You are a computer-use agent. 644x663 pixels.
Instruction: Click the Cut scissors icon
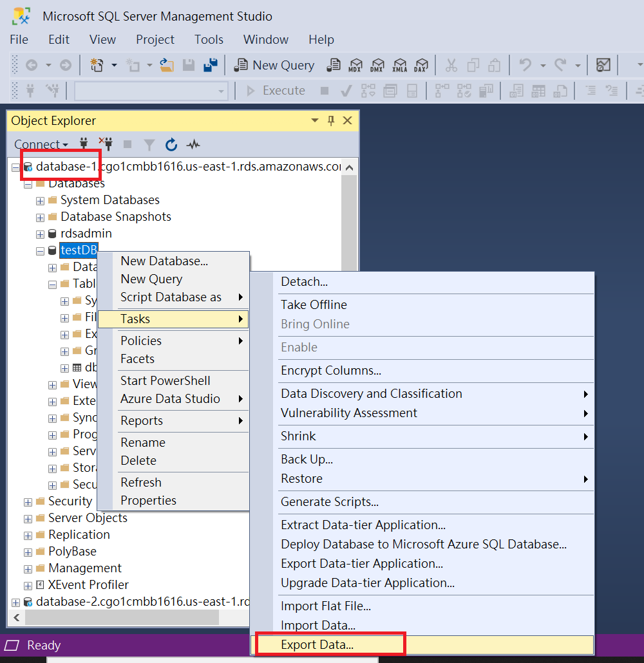tap(451, 65)
